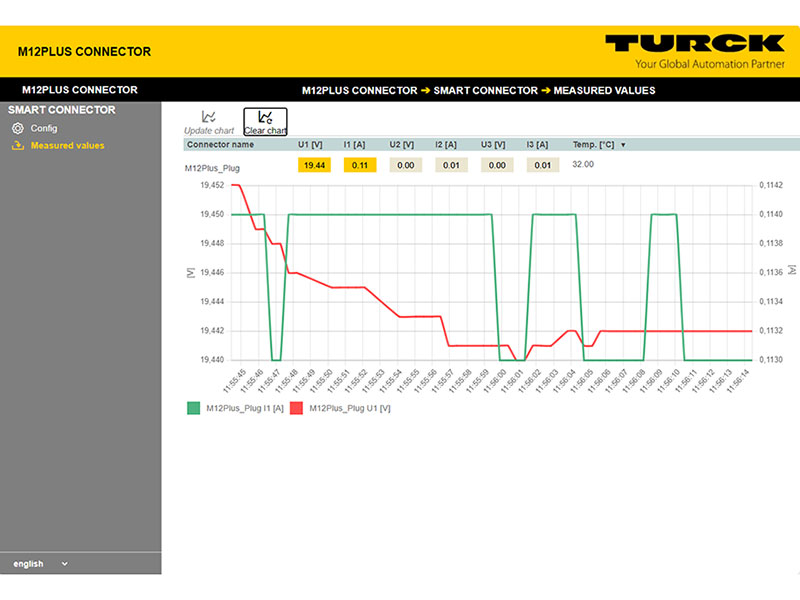800x600 pixels.
Task: Toggle the red M12Plus_Plug U1 legend swatch
Action: pyautogui.click(x=297, y=408)
